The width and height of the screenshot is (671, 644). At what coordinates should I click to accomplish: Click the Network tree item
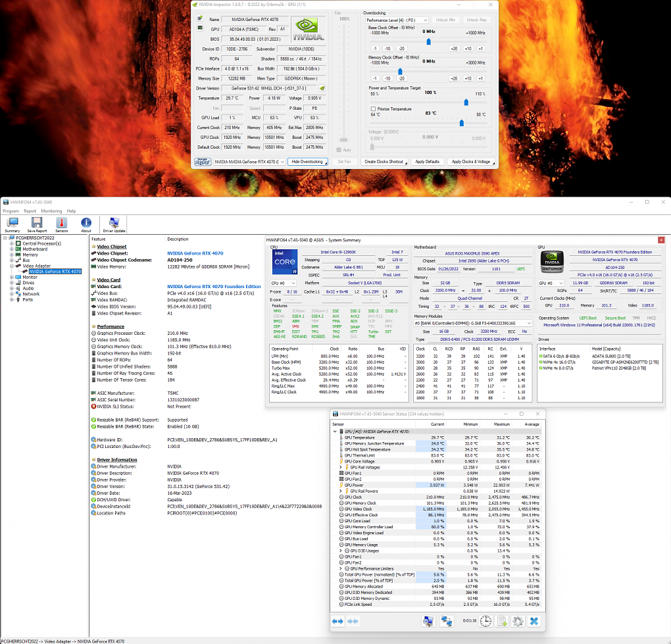coord(31,294)
